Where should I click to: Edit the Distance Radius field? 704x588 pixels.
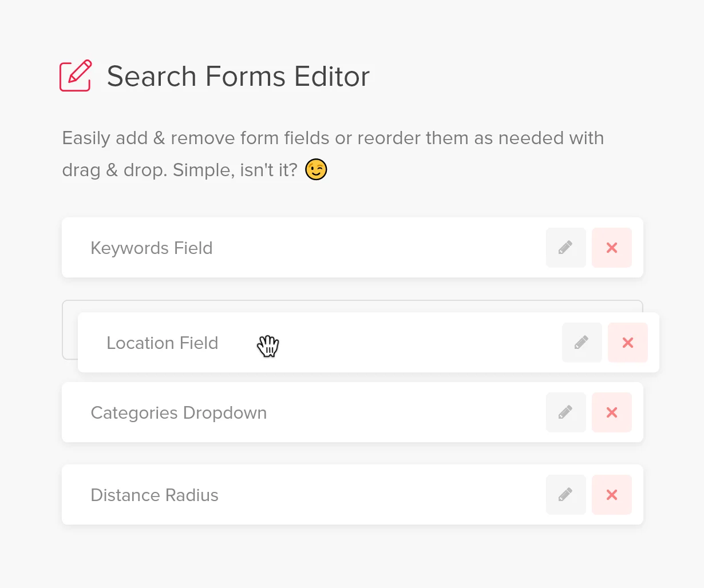click(565, 495)
